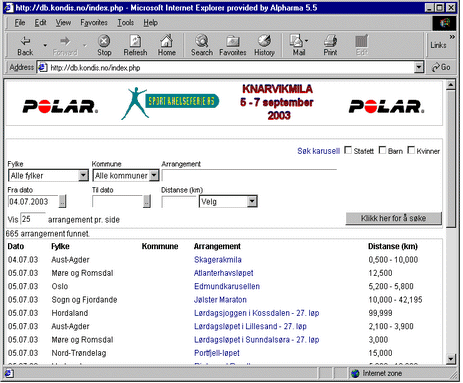The image size is (463, 383).
Task: Open the Atlanterhavsløpet event link
Action: click(223, 273)
